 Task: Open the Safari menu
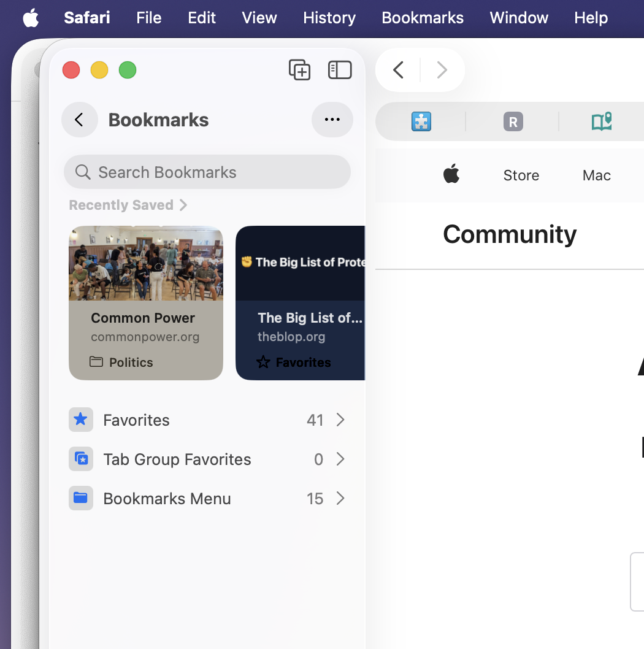pyautogui.click(x=87, y=18)
